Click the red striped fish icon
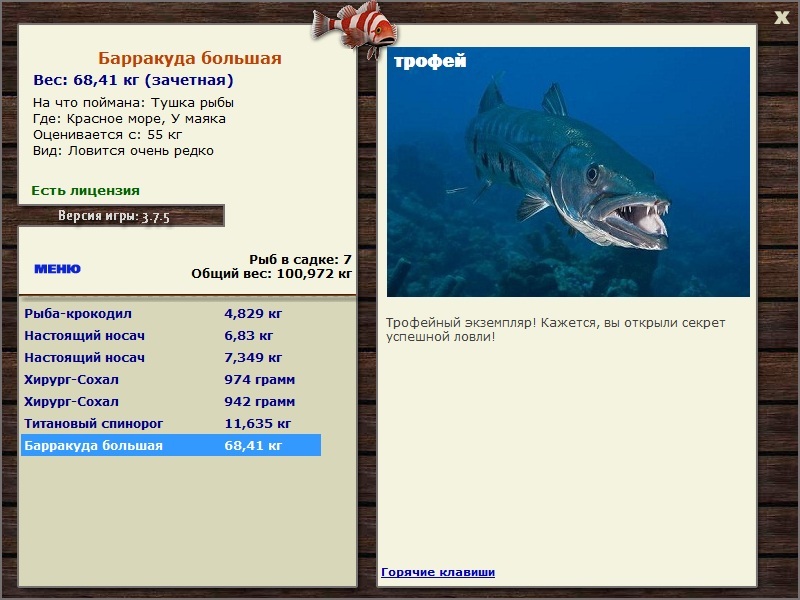 354,28
